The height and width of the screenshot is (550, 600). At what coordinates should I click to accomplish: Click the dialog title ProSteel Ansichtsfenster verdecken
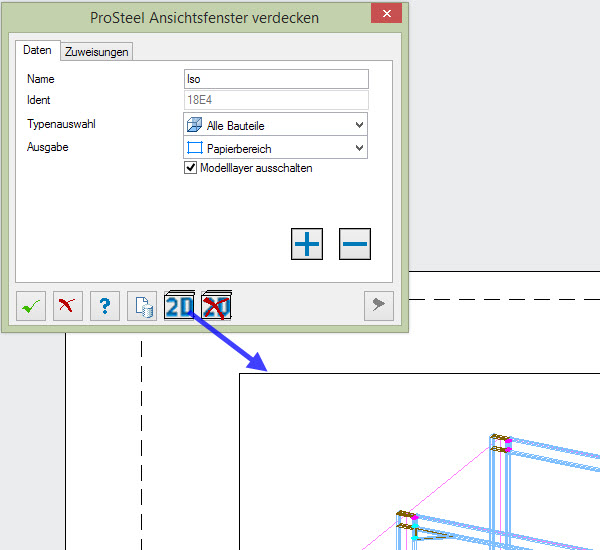click(x=204, y=18)
